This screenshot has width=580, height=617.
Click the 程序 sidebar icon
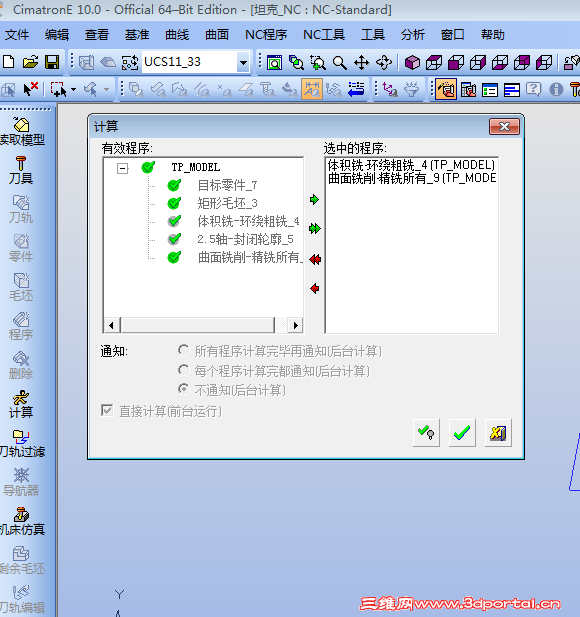21,326
